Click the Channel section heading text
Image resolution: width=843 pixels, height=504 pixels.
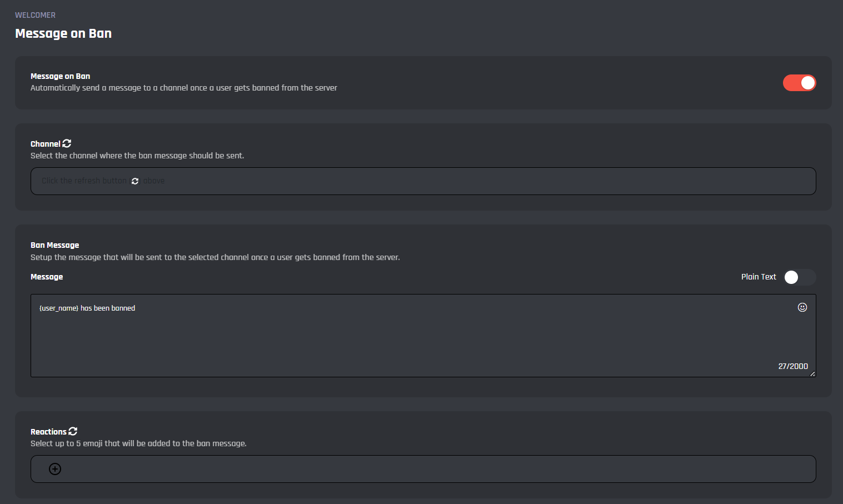[45, 144]
